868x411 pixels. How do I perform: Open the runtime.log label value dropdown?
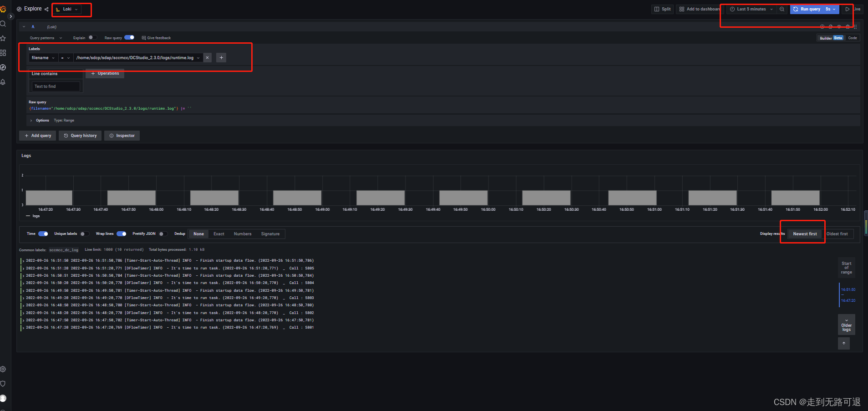tap(138, 58)
